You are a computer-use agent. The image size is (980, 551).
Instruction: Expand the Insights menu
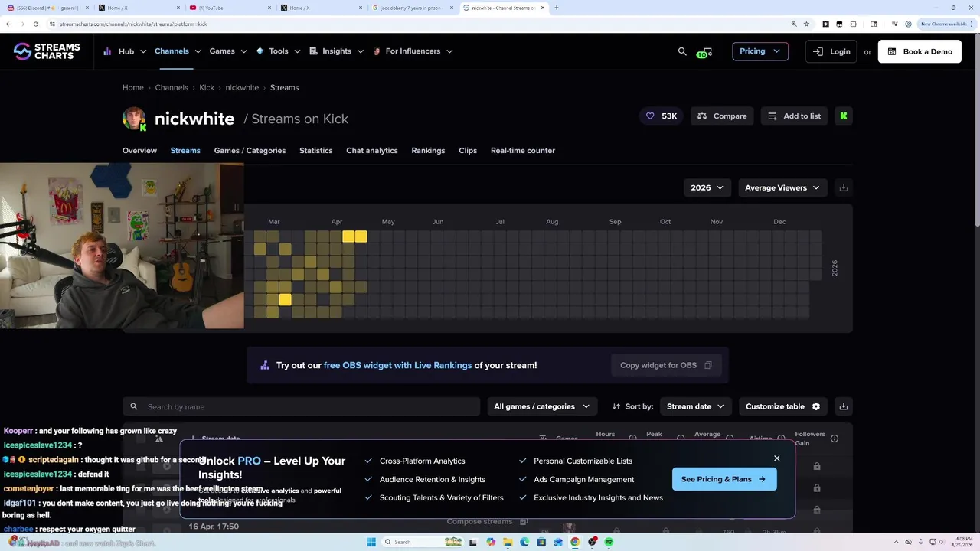337,51
